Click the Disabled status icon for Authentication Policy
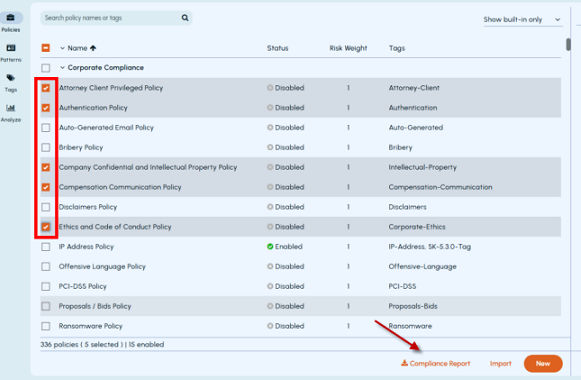The width and height of the screenshot is (581, 380). click(270, 108)
